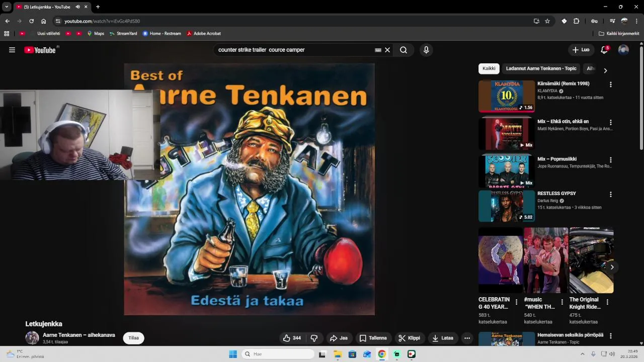Open options for Original Knight Ride short
Screen dimensions: 644x362
pyautogui.click(x=607, y=302)
